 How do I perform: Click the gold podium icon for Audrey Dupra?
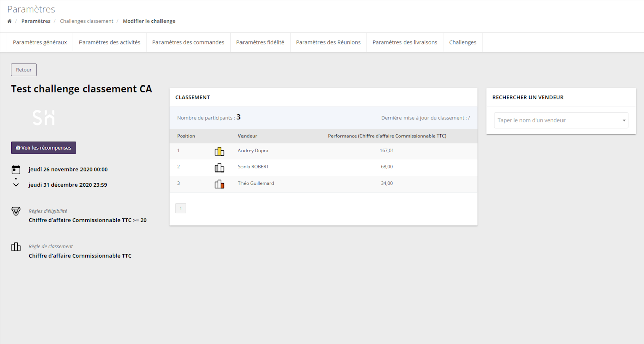point(219,151)
